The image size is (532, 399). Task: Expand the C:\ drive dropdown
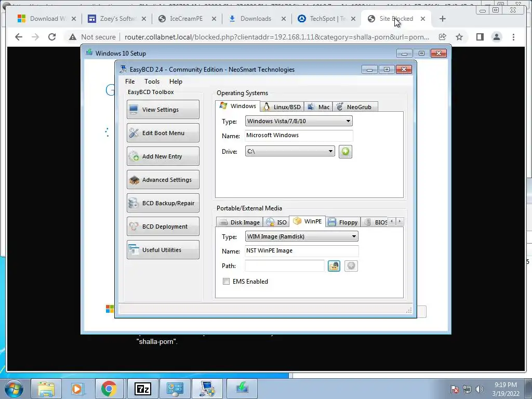(x=290, y=151)
